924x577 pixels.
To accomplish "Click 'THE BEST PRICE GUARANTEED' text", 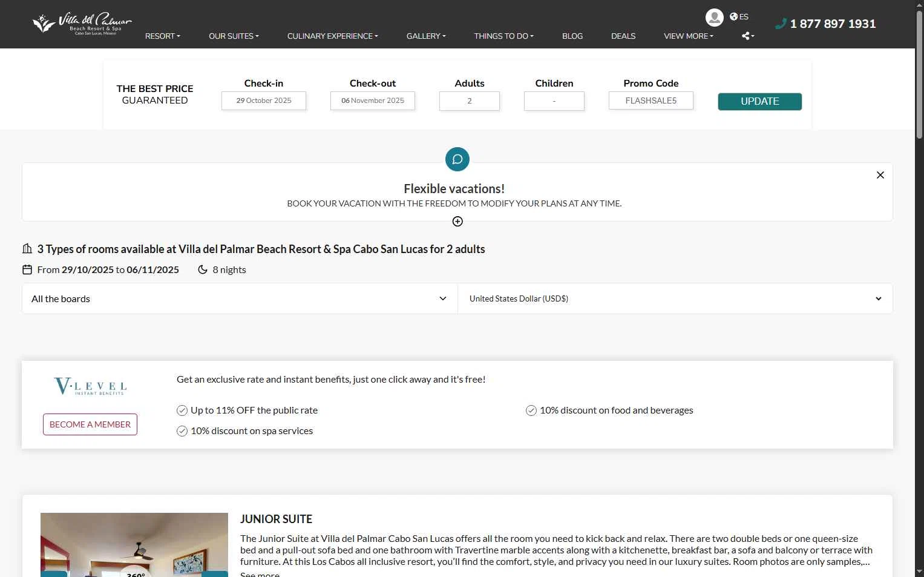I will click(x=155, y=94).
